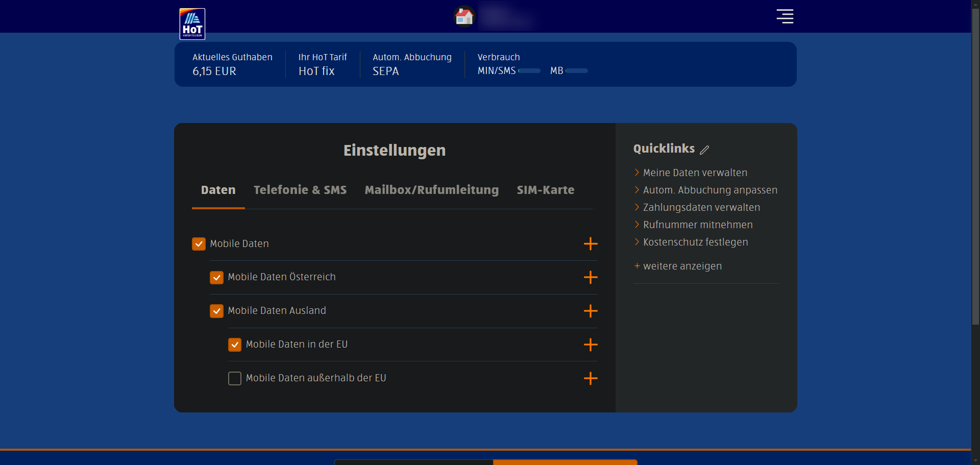This screenshot has width=980, height=465.
Task: Show more quicklinks via weitere anzeigen
Action: 682,266
